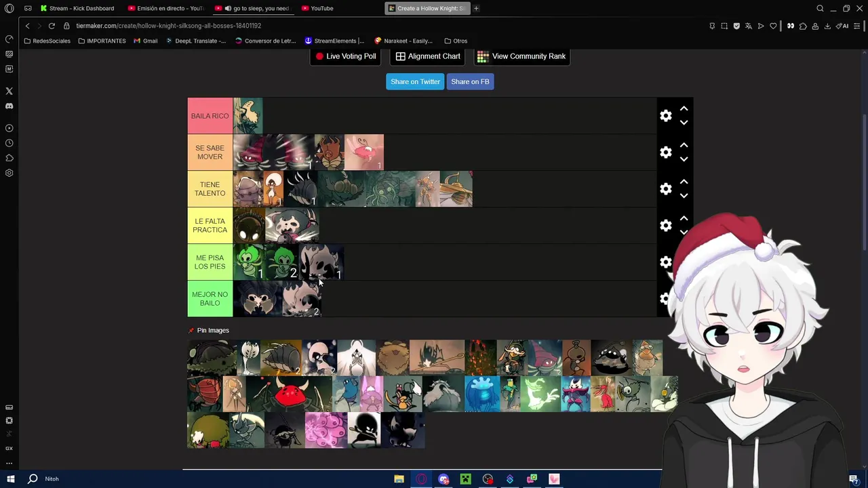Move LE FALTA PRACTICA tier up
The width and height of the screenshot is (868, 488).
(684, 218)
